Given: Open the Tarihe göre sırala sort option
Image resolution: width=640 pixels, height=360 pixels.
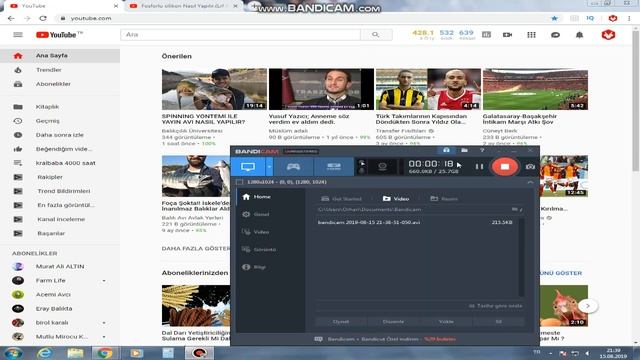Looking at the screenshot, I should (496, 306).
